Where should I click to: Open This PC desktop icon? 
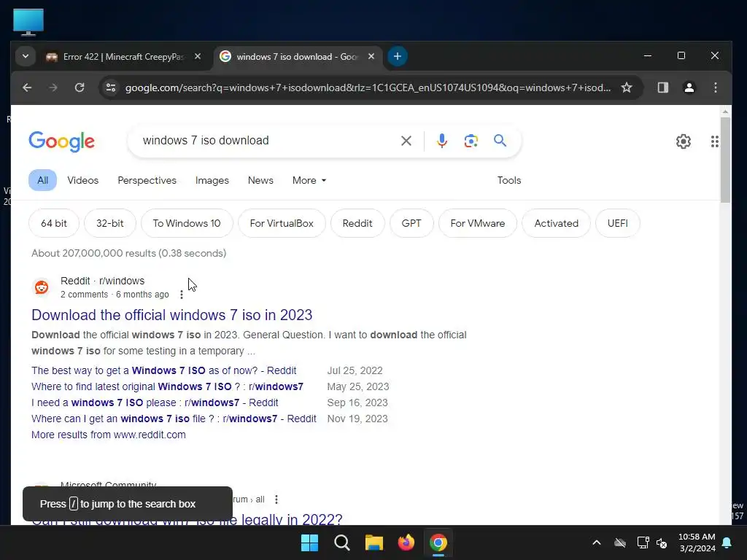point(28,22)
